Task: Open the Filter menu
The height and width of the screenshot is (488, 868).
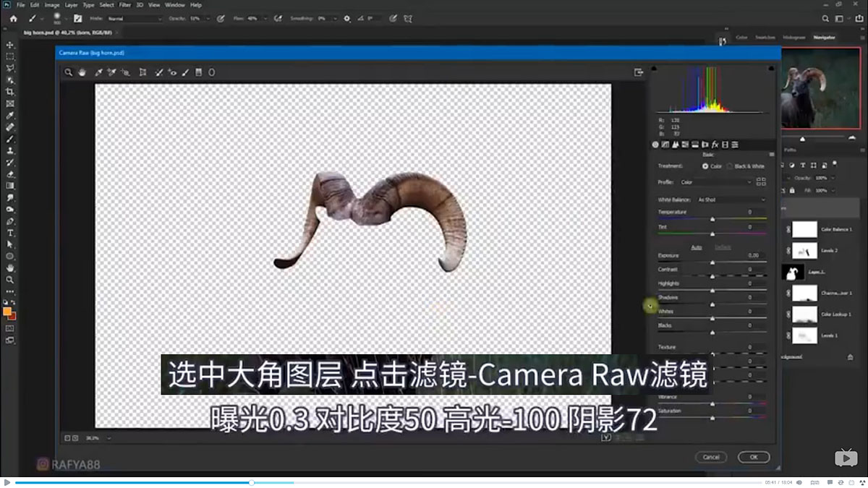Action: tap(125, 4)
